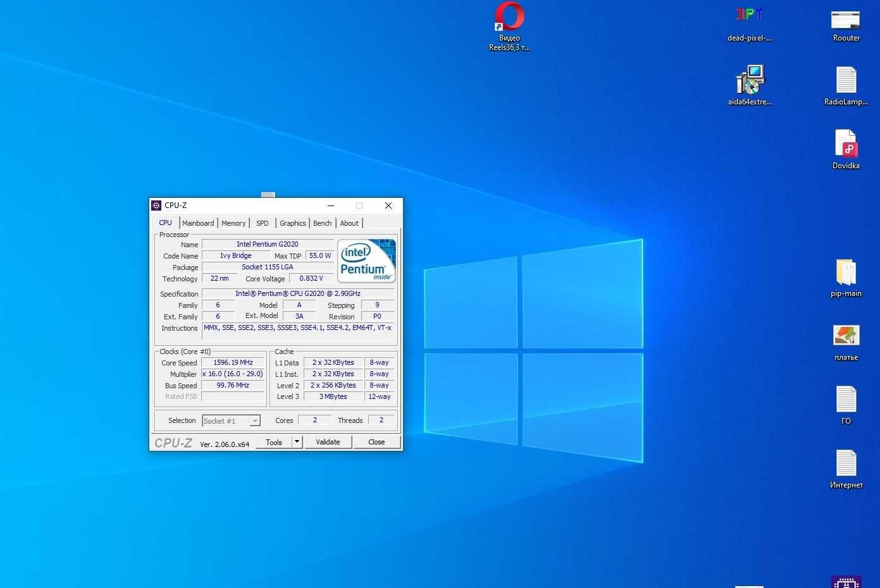Open the Dovidka document icon
Viewport: 880px width, 588px height.
846,144
